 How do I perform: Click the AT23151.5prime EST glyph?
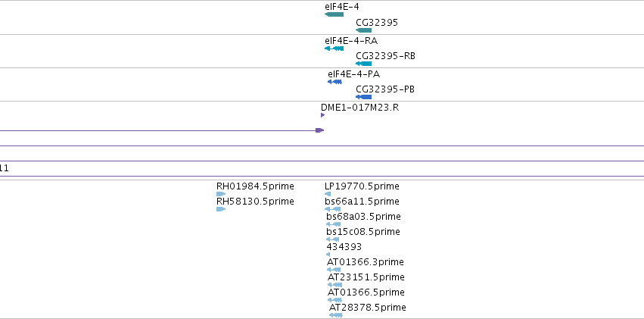click(334, 285)
